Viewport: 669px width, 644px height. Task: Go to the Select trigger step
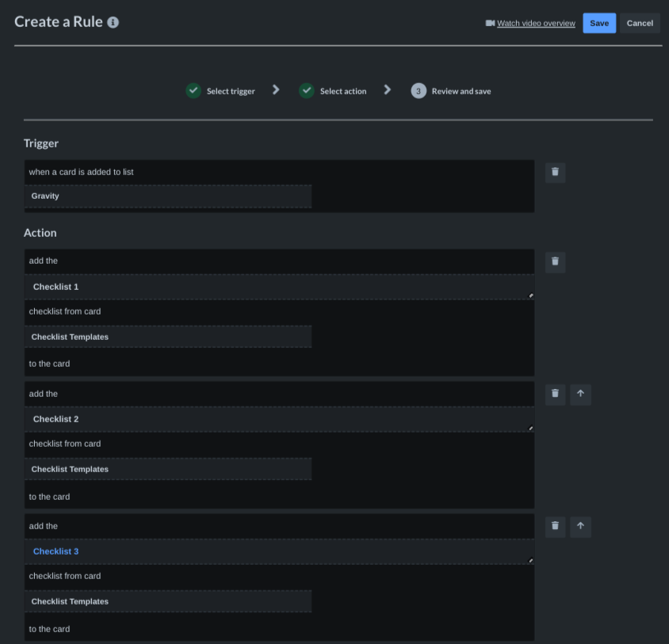tap(220, 91)
